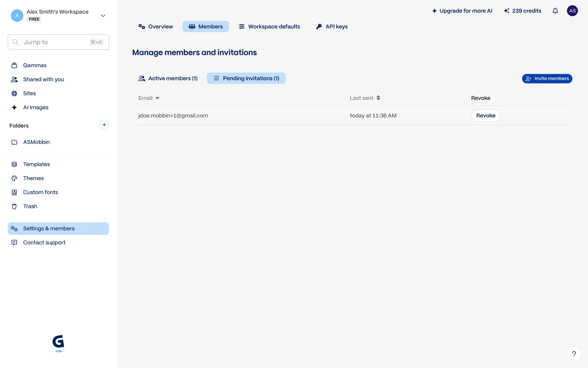588x368 pixels.
Task: Click Upgrade for more AI link
Action: click(x=462, y=11)
